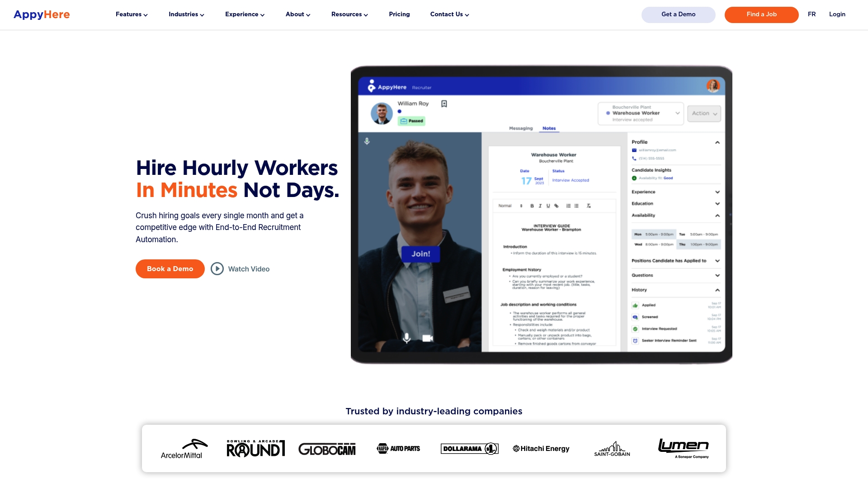
Task: Click the William Roy profile photo
Action: pyautogui.click(x=382, y=113)
